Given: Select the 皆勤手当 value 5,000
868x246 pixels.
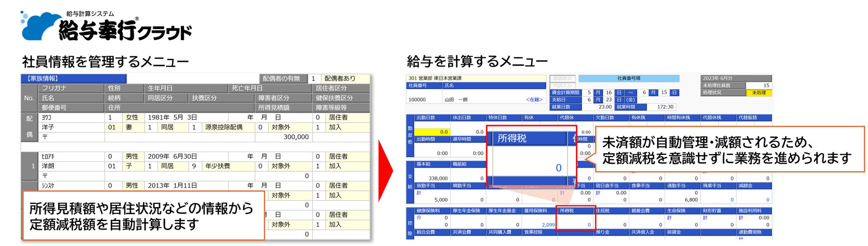Looking at the screenshot, I should tap(441, 200).
